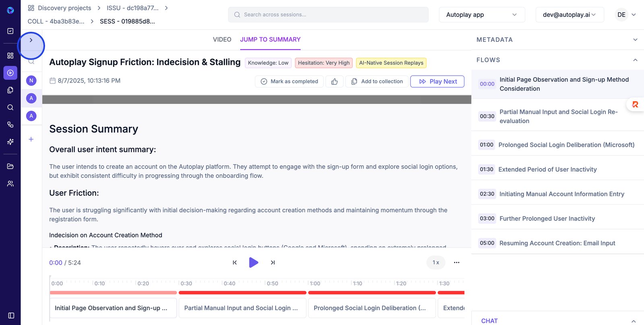This screenshot has height=325, width=644.
Task: Expand the Metadata section
Action: click(635, 40)
